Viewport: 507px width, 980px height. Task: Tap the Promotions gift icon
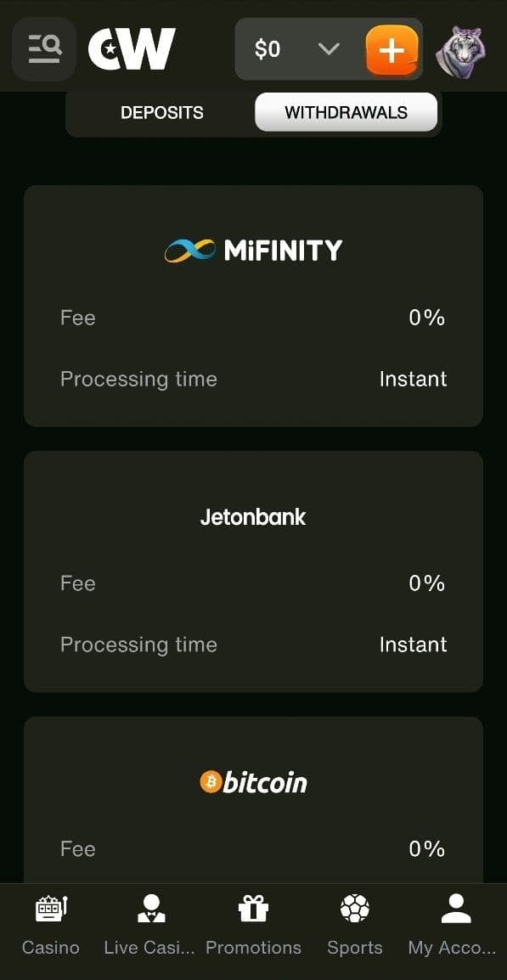pyautogui.click(x=253, y=908)
